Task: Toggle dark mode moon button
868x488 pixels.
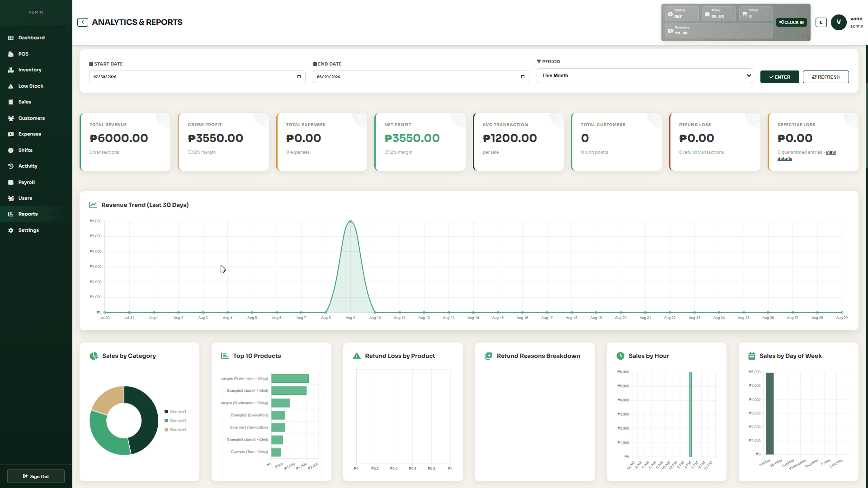Action: pyautogui.click(x=821, y=23)
